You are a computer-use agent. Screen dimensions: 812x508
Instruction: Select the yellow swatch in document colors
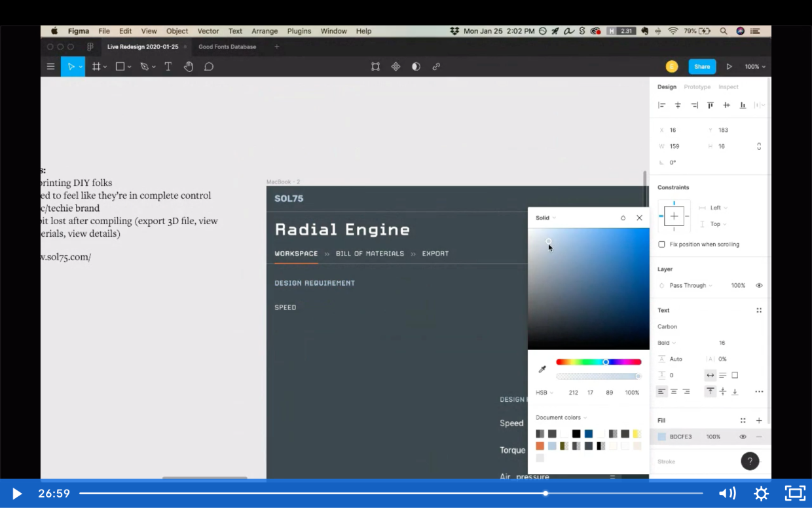[637, 433]
